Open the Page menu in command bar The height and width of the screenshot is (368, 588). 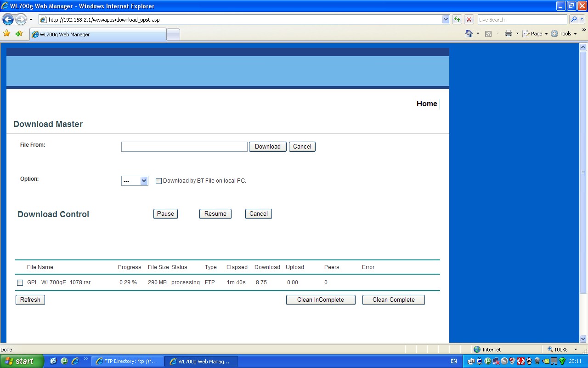point(536,34)
